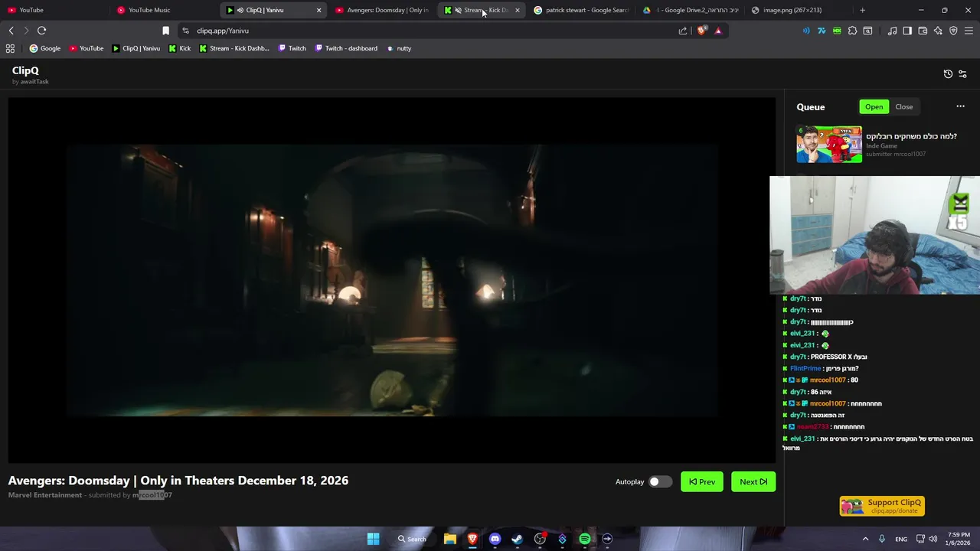Open ClipQ | Yanivu bookmark
Image resolution: width=980 pixels, height=551 pixels.
click(136, 48)
